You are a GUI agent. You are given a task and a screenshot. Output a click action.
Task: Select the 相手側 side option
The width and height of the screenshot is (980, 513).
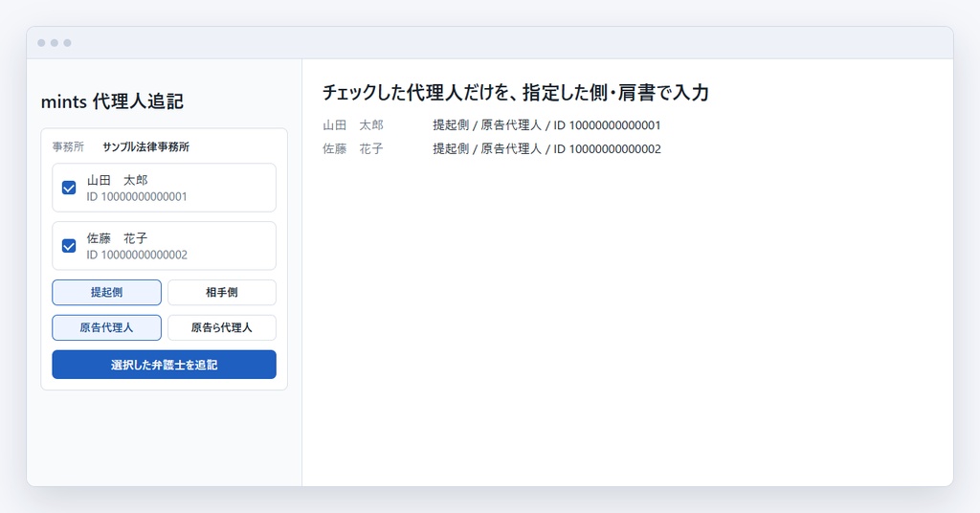222,293
